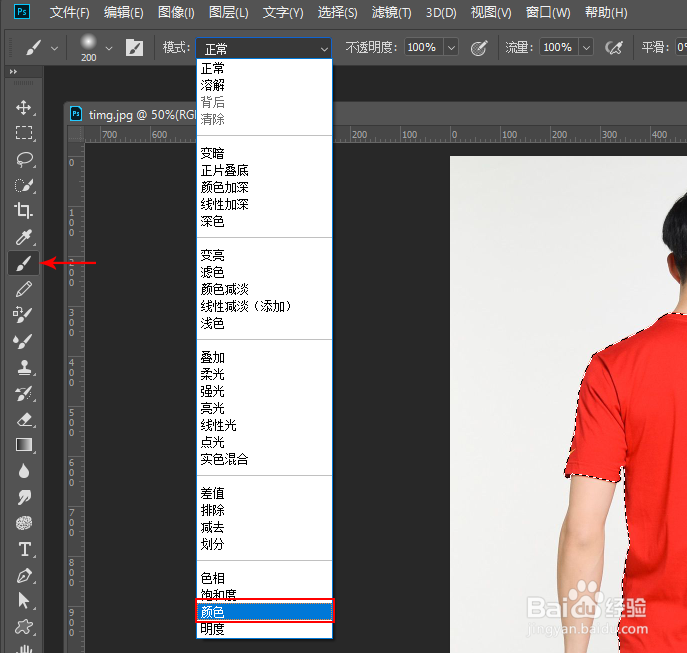This screenshot has height=653, width=687.
Task: Select the Path Selection tool
Action: pyautogui.click(x=24, y=601)
